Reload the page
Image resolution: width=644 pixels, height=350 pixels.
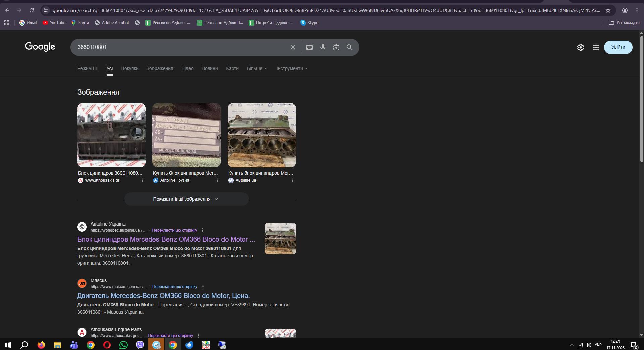point(32,10)
